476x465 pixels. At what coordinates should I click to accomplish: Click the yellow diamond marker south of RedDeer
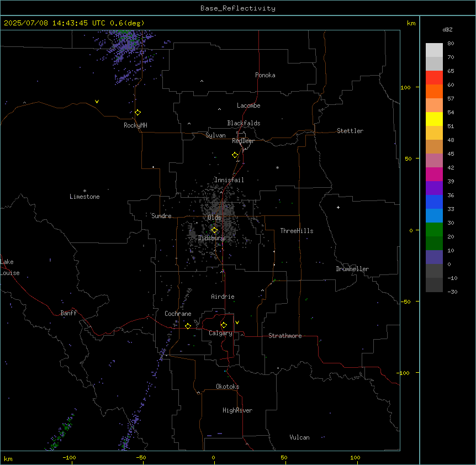click(235, 155)
